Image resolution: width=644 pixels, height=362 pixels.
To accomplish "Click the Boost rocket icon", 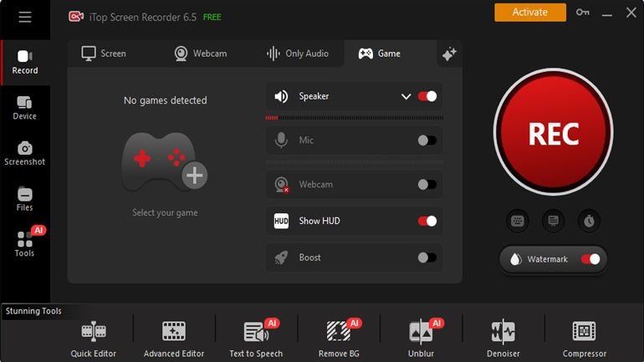I will [x=281, y=257].
